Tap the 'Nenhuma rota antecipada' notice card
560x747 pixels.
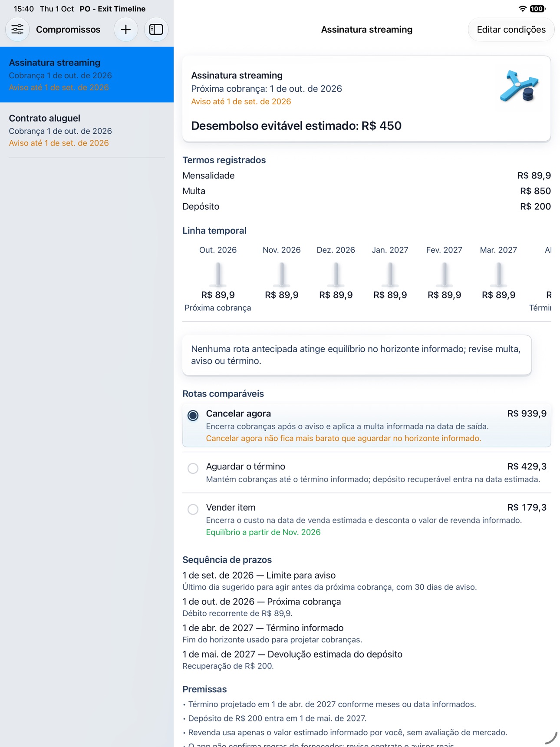(357, 355)
